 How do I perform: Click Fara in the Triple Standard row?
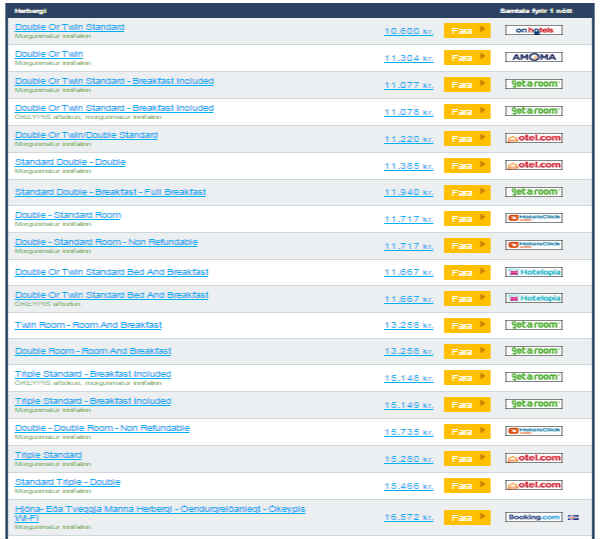point(467,458)
